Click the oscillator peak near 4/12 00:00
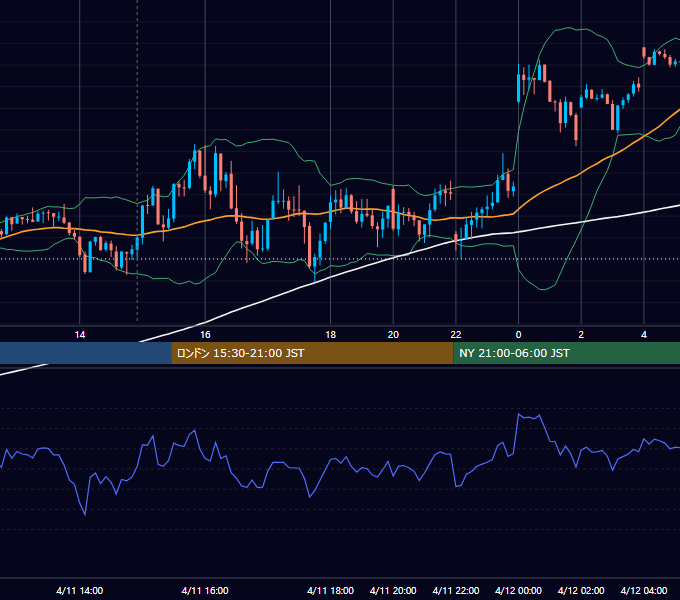The image size is (680, 600). 519,415
